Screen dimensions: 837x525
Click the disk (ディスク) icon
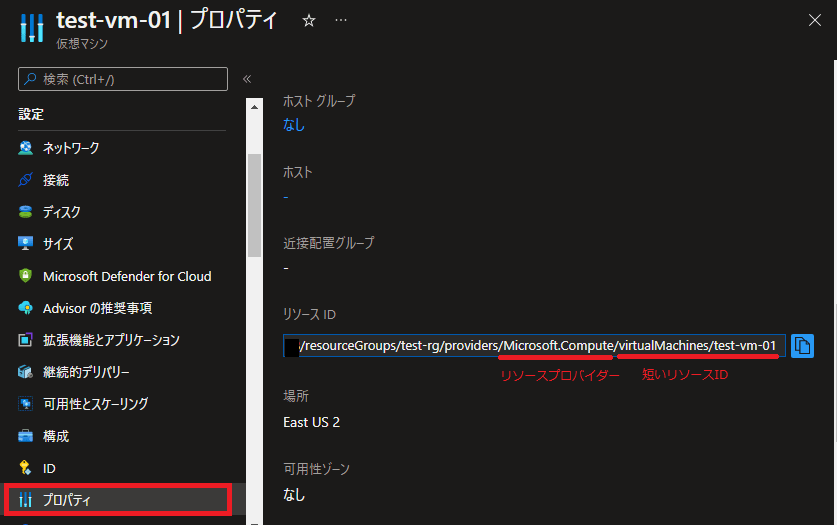tap(25, 212)
